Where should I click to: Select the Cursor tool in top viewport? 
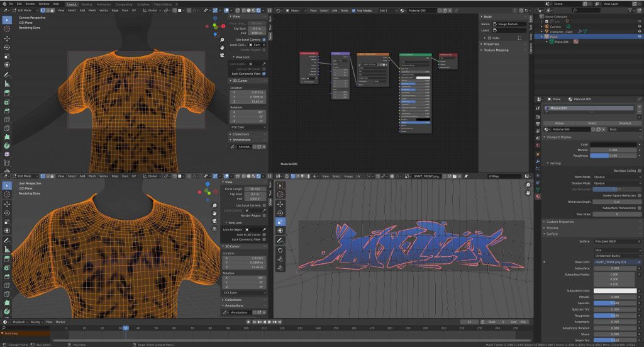pyautogui.click(x=7, y=29)
